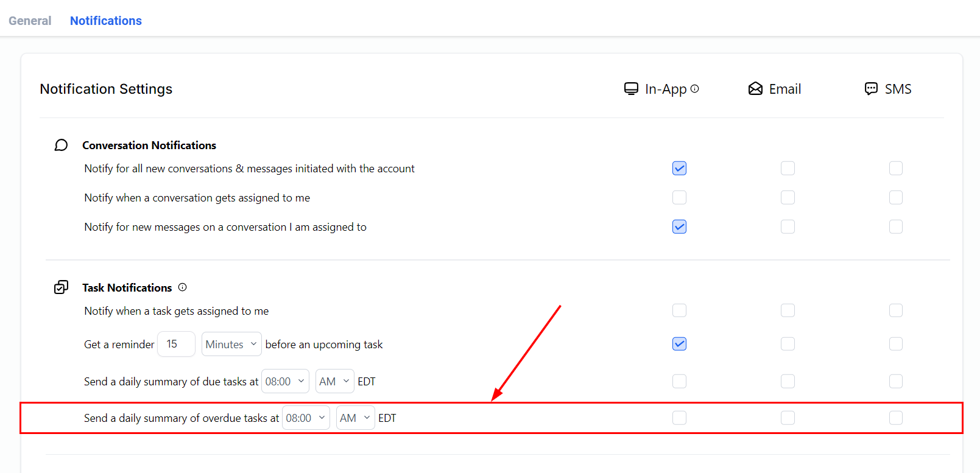
Task: Click the SMS chat bubble icon
Action: [x=871, y=89]
